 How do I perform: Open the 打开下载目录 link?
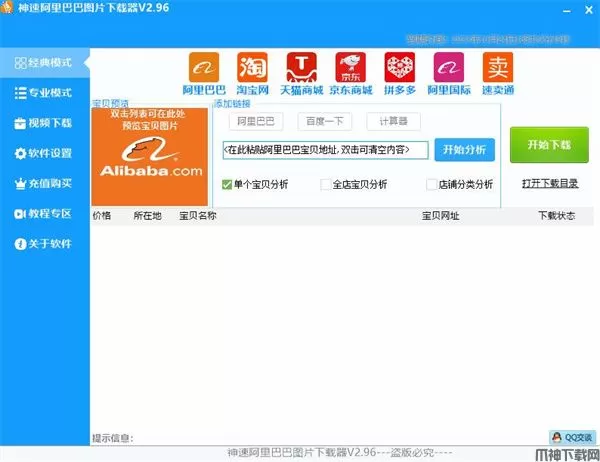tap(549, 184)
